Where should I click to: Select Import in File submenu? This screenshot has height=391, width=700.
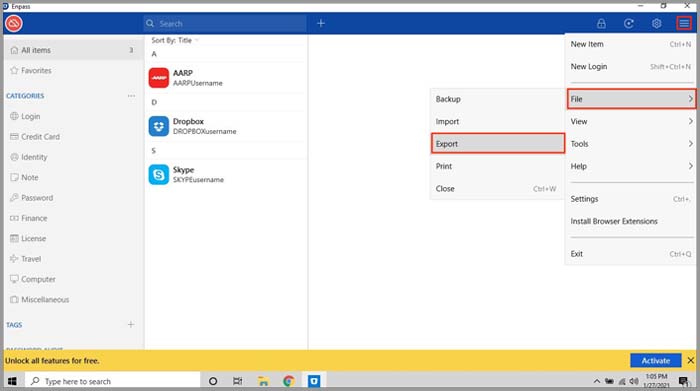[497, 121]
